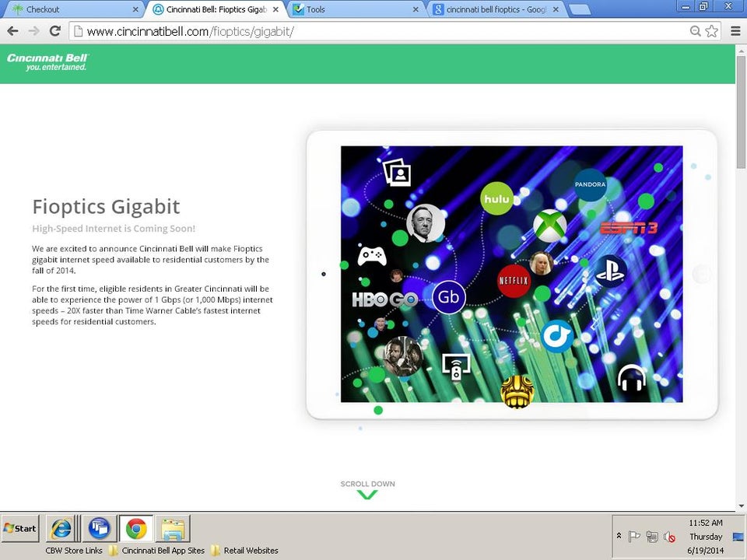The width and height of the screenshot is (747, 560).
Task: Click the ESPN3 logo
Action: [629, 228]
